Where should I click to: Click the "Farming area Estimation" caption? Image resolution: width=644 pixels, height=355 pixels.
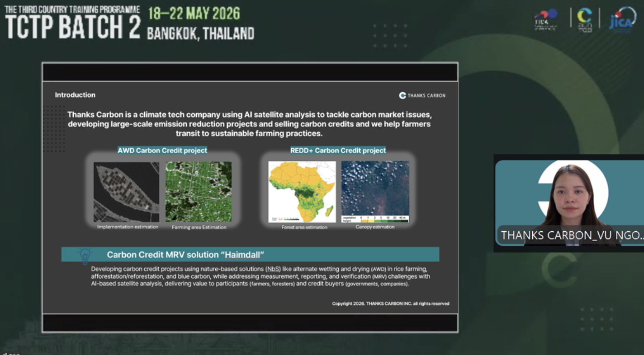point(199,227)
